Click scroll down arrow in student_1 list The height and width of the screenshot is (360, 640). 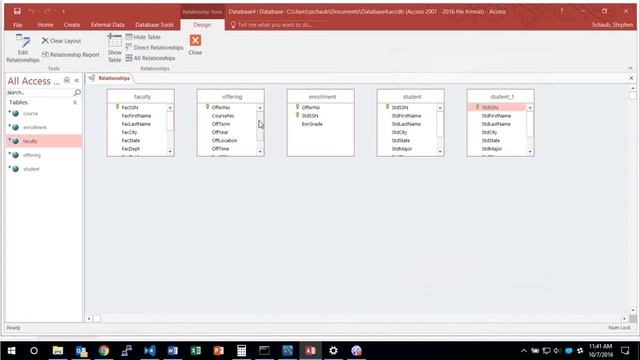click(x=530, y=152)
